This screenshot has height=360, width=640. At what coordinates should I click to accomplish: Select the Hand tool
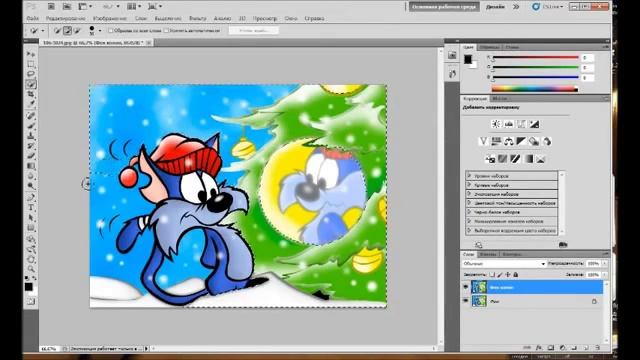(31, 259)
